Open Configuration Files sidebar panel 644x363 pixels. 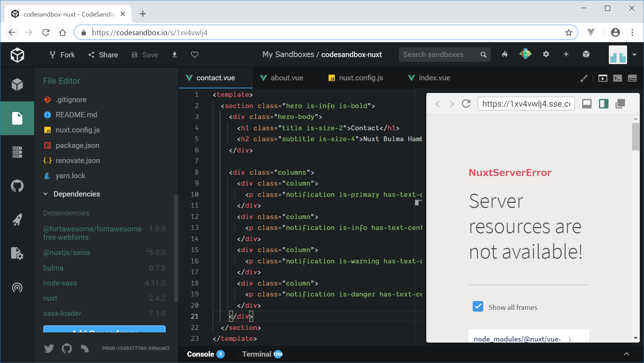point(17,253)
